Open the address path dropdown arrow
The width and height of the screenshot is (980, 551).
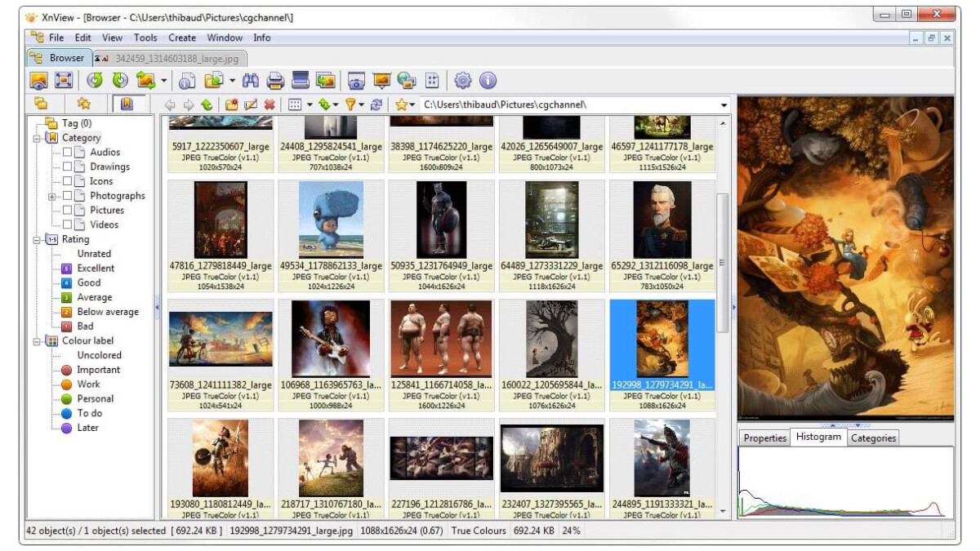click(x=724, y=105)
